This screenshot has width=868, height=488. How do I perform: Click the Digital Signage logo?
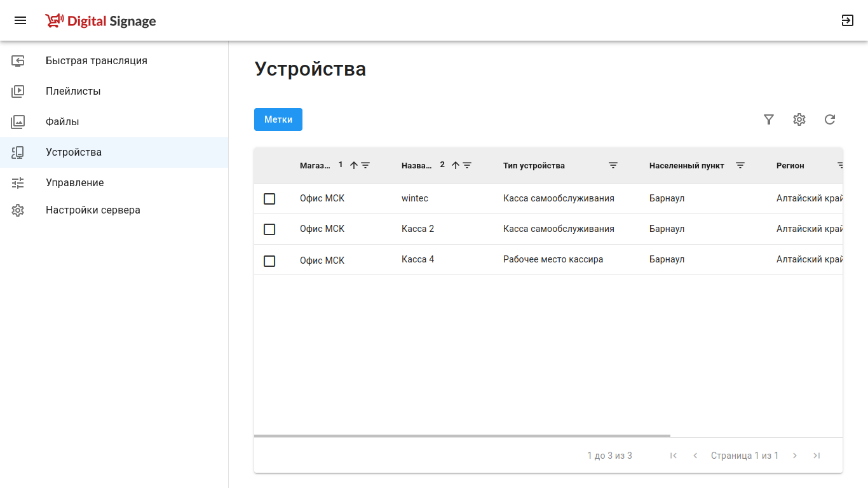click(100, 21)
